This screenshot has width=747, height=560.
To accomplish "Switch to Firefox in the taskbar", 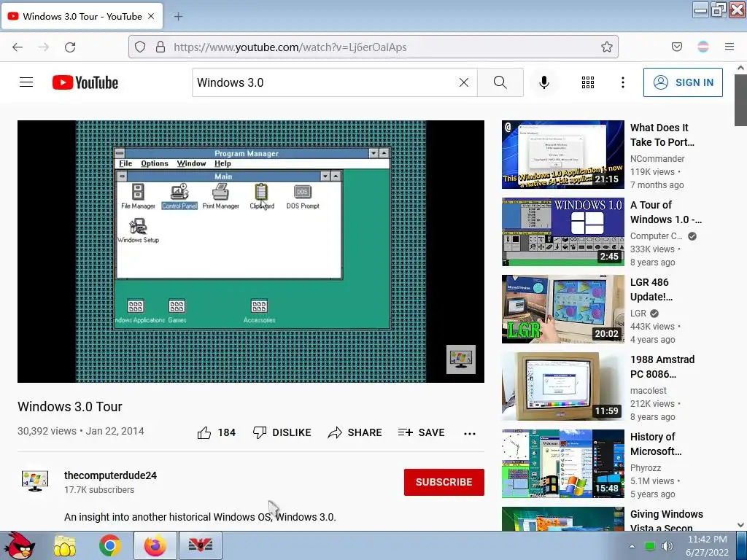I will coord(155,545).
